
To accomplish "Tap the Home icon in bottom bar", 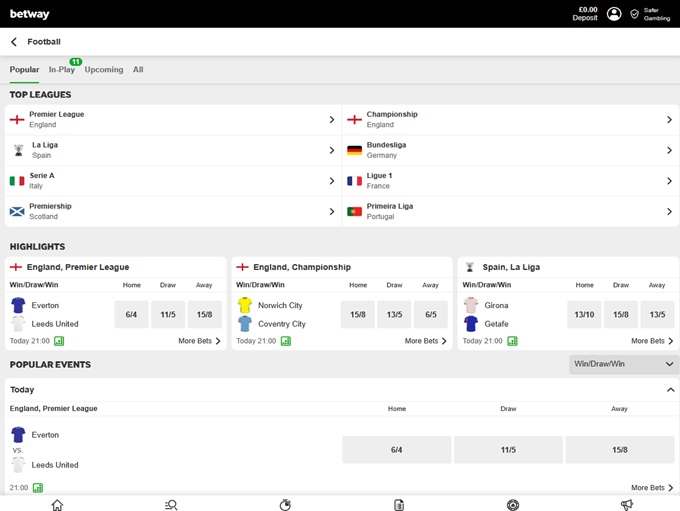I will point(57,505).
